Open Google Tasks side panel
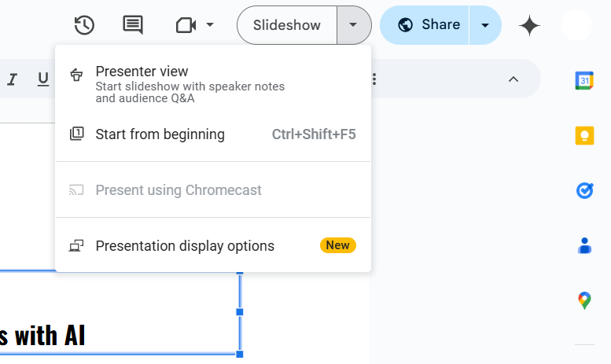This screenshot has width=611, height=364. point(584,190)
